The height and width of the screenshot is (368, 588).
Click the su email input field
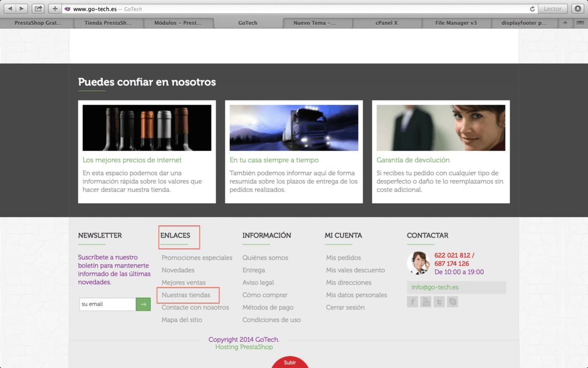pos(107,304)
